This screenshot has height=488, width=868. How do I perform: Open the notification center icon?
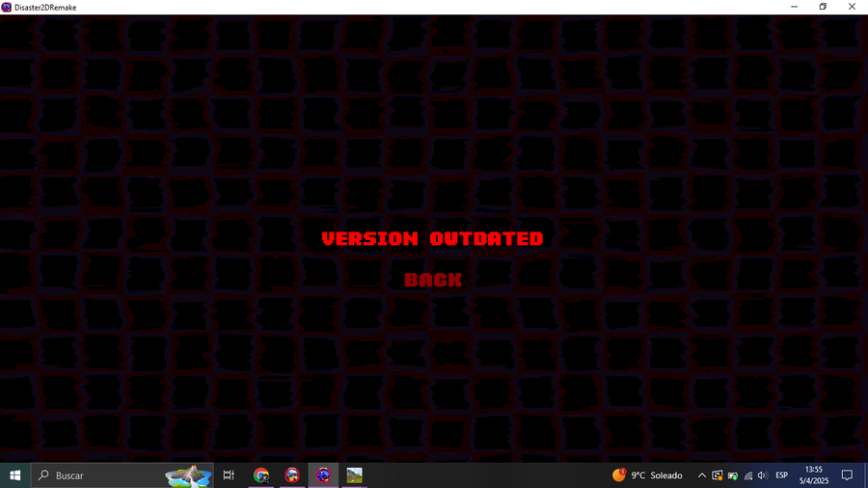coord(847,475)
